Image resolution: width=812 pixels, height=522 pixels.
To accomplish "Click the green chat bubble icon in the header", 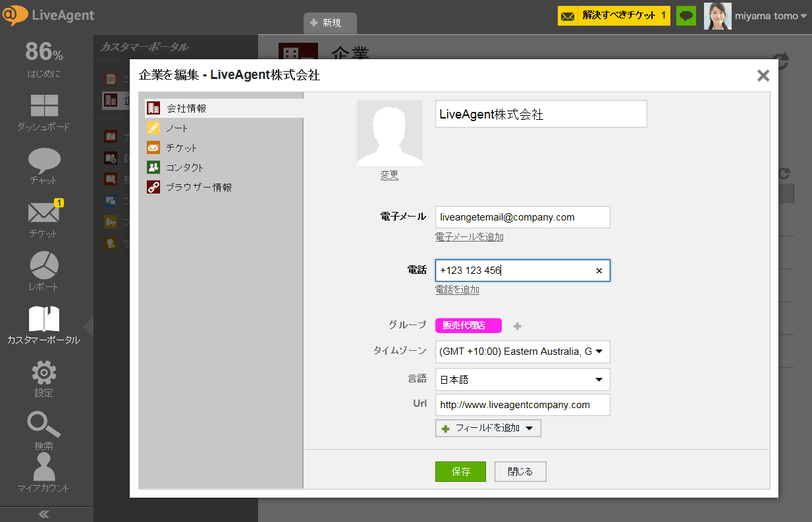I will click(x=686, y=16).
